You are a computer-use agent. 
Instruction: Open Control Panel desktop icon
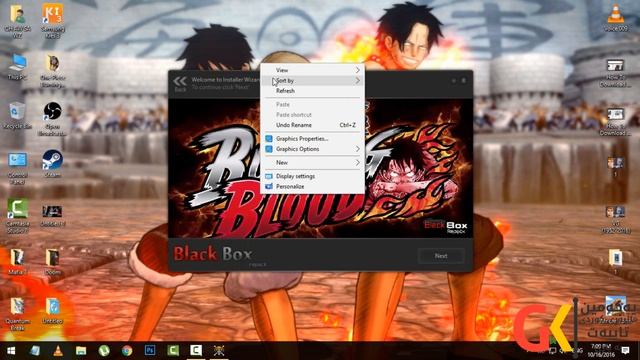(18, 168)
